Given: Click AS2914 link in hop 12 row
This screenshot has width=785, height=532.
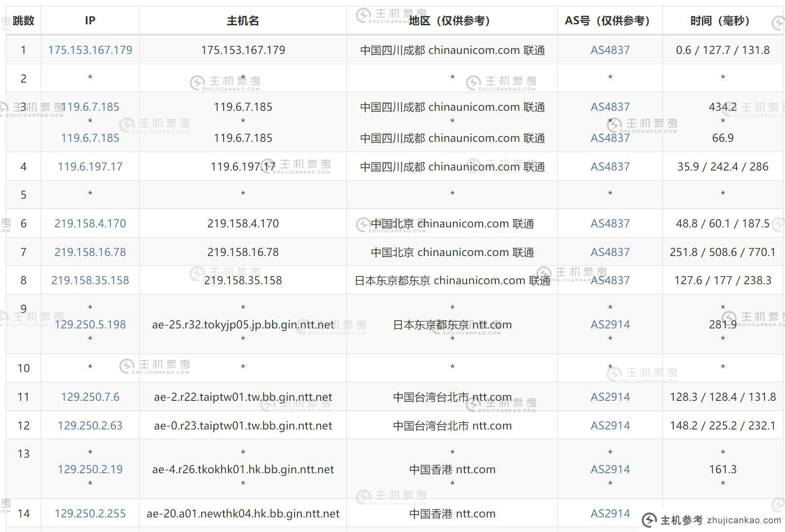Looking at the screenshot, I should pyautogui.click(x=610, y=426).
